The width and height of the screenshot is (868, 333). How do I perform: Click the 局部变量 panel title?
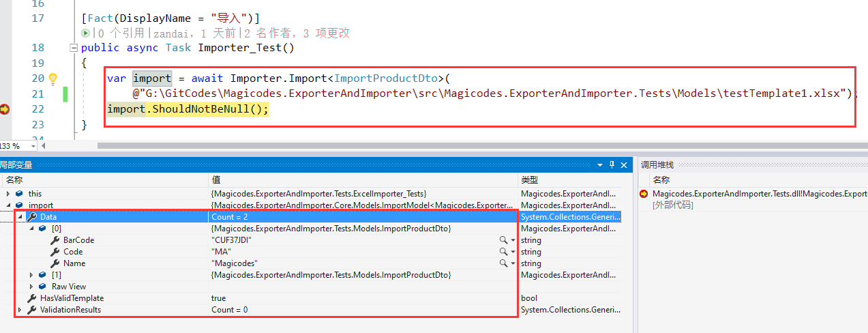click(16, 164)
